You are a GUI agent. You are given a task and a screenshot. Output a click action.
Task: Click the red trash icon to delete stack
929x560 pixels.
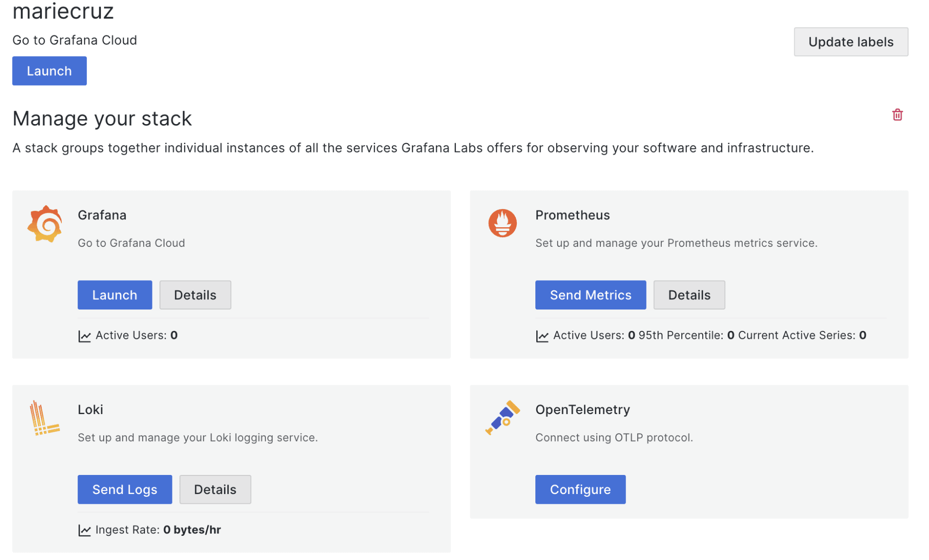point(897,114)
